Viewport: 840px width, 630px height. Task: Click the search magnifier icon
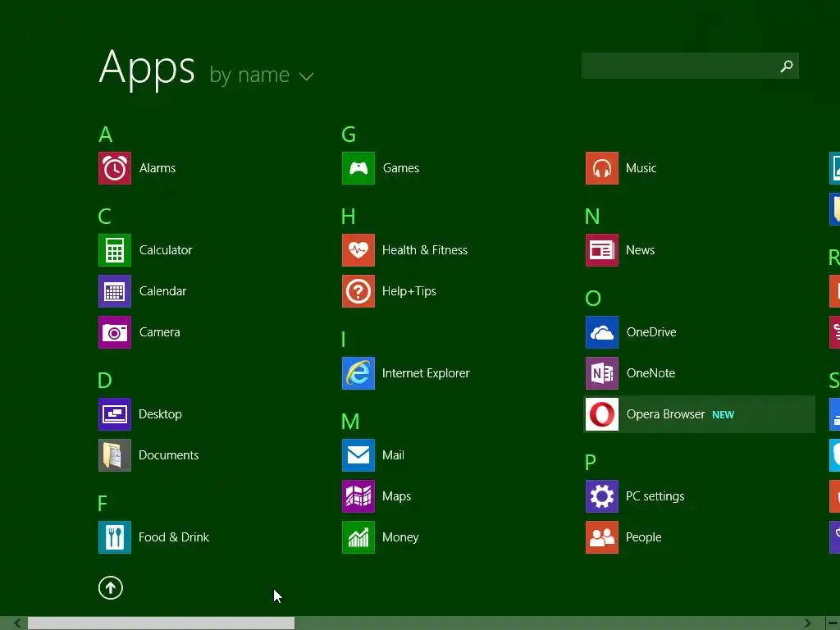tap(787, 66)
